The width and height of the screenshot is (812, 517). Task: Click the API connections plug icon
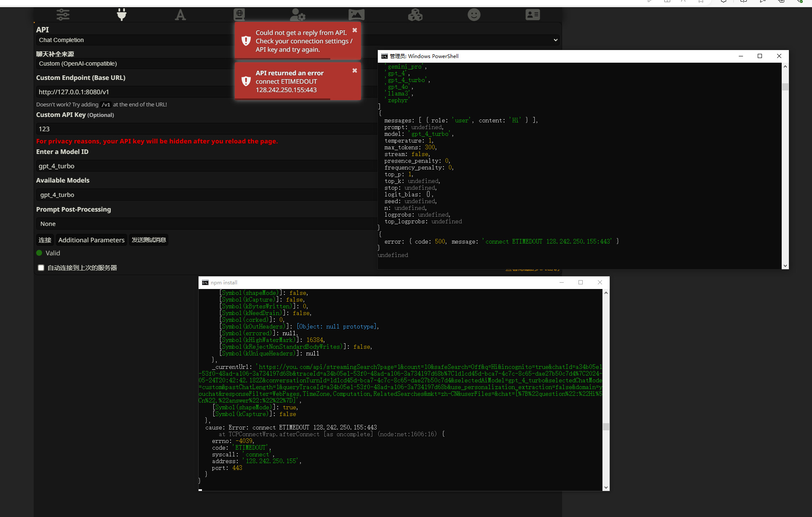[x=122, y=15]
